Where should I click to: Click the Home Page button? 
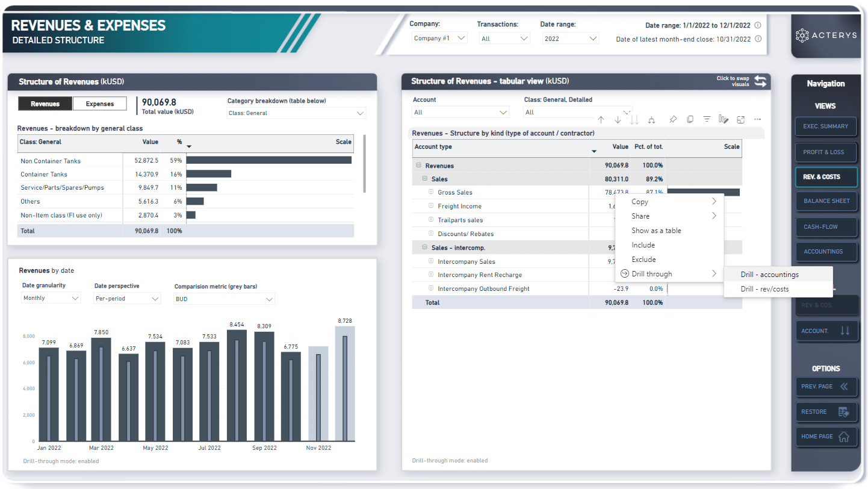pyautogui.click(x=826, y=437)
